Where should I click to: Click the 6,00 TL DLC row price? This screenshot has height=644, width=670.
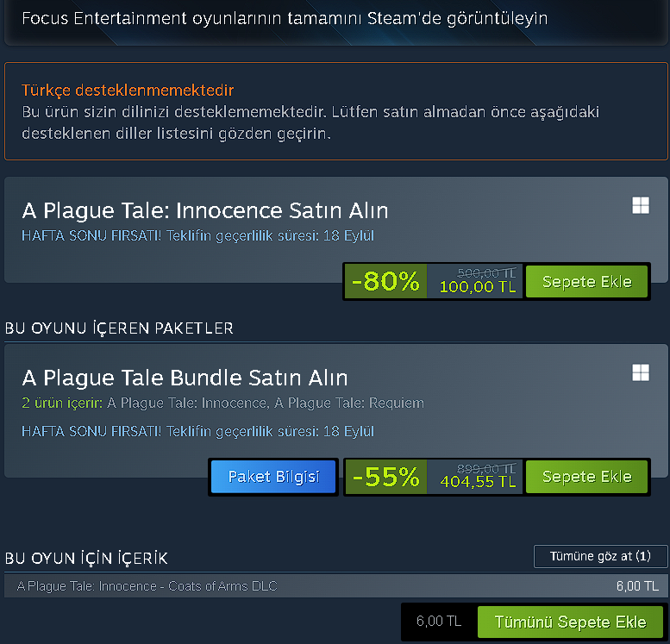(636, 586)
